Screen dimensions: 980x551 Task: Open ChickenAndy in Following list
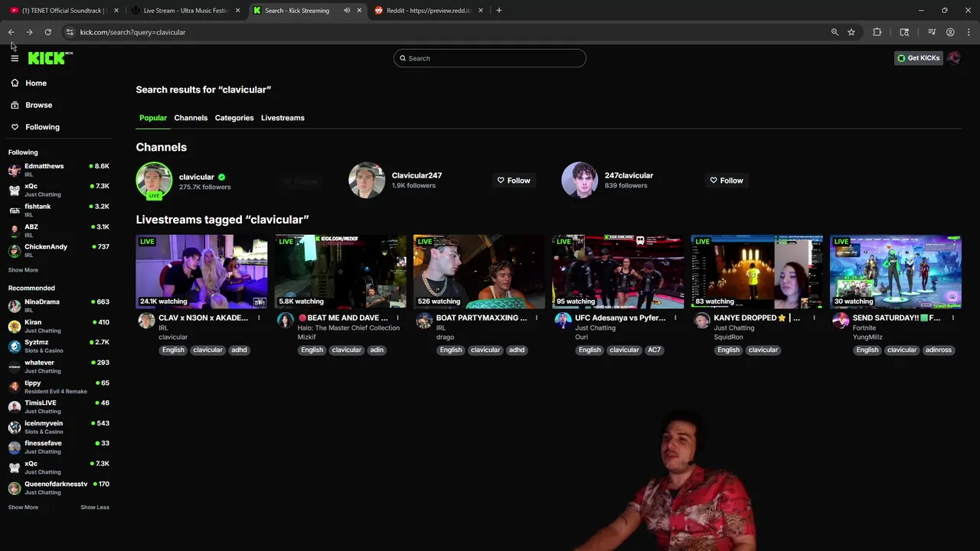[x=59, y=250]
